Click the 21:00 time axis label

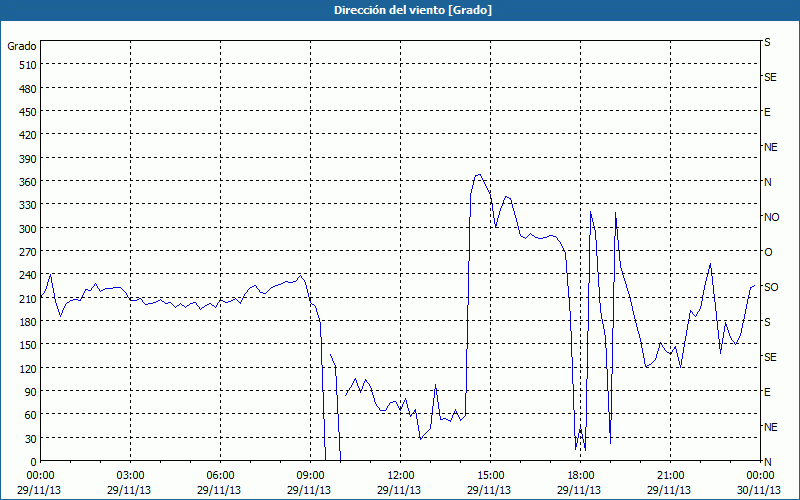point(670,476)
